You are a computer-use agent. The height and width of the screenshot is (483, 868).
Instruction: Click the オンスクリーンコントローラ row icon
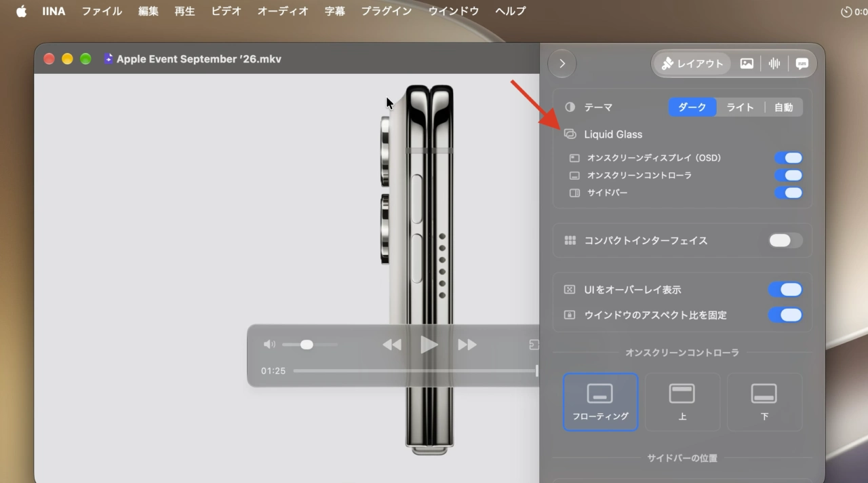point(574,176)
